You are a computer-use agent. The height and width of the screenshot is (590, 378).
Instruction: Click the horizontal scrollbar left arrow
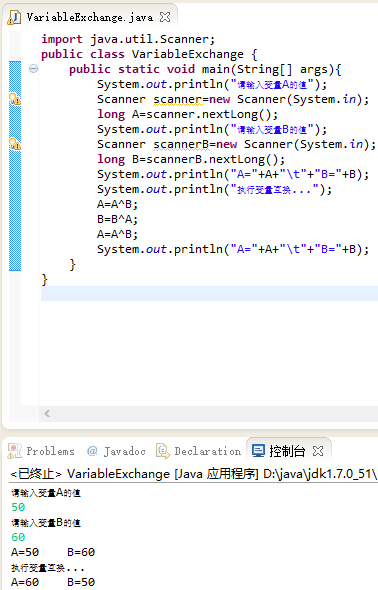(47, 414)
